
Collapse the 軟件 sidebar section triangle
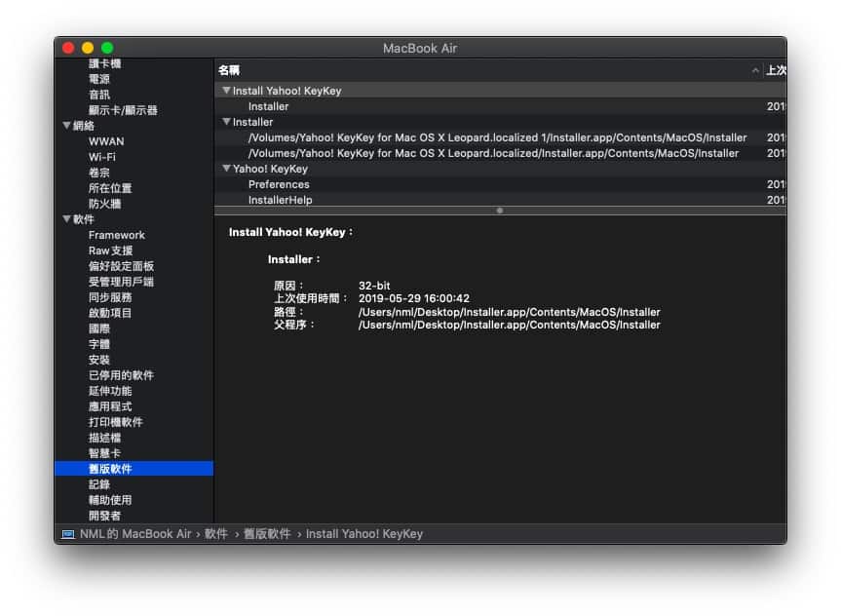click(66, 219)
